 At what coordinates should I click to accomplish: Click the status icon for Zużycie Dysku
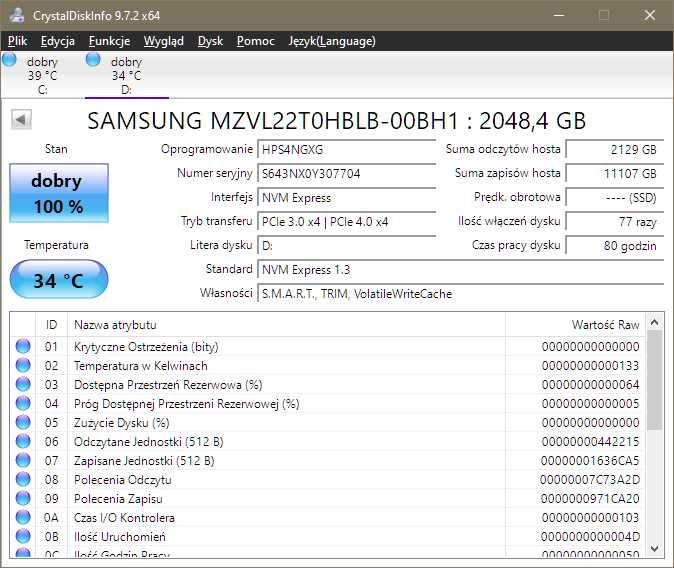23,423
